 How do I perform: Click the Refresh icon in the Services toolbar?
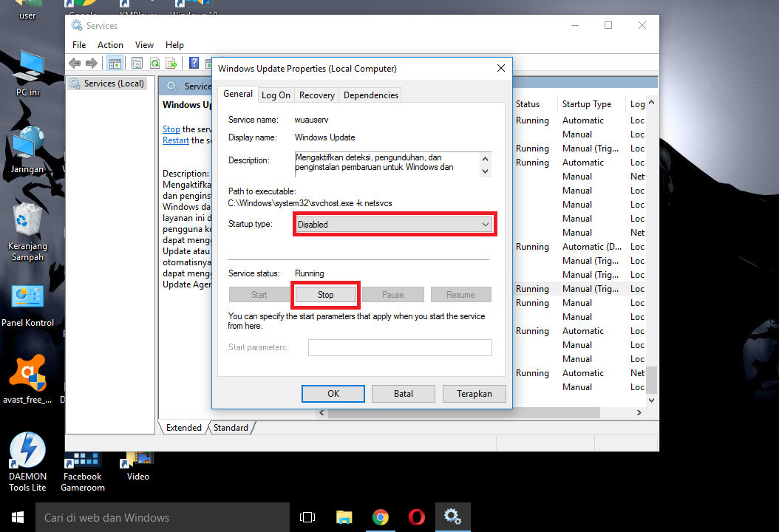point(155,63)
